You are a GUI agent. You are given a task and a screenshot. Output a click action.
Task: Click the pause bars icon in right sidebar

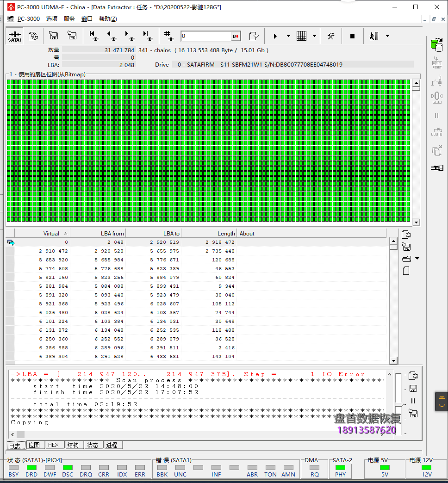pyautogui.click(x=436, y=116)
